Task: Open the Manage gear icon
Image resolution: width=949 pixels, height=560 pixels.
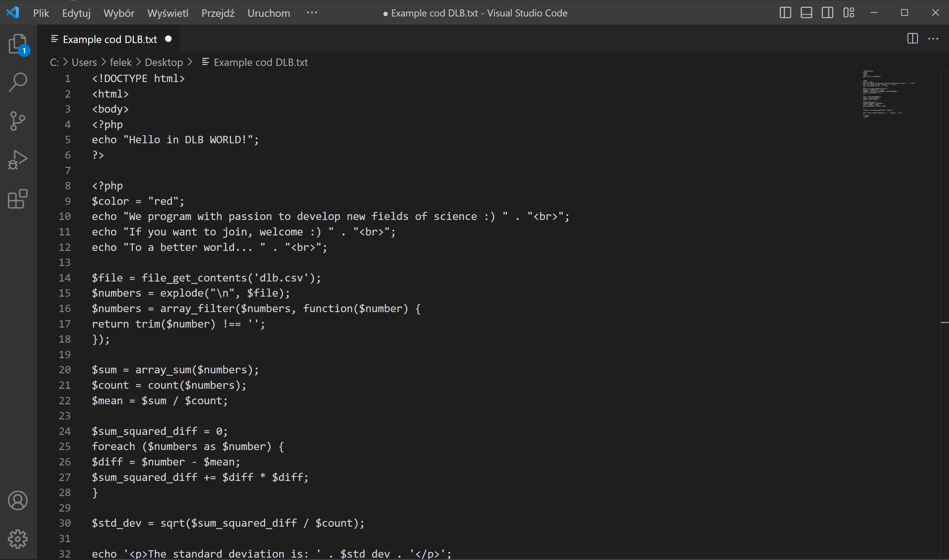Action: (18, 539)
